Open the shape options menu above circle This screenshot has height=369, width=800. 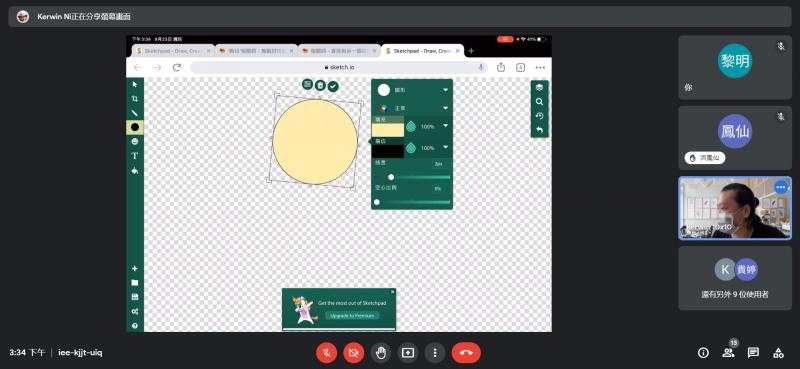coord(307,84)
